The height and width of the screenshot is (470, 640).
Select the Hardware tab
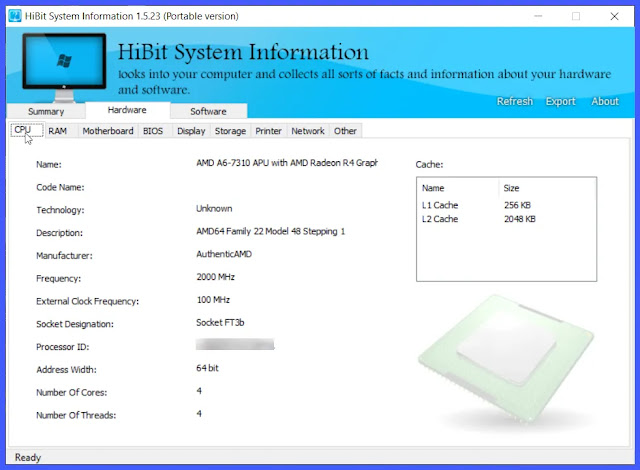click(x=127, y=110)
